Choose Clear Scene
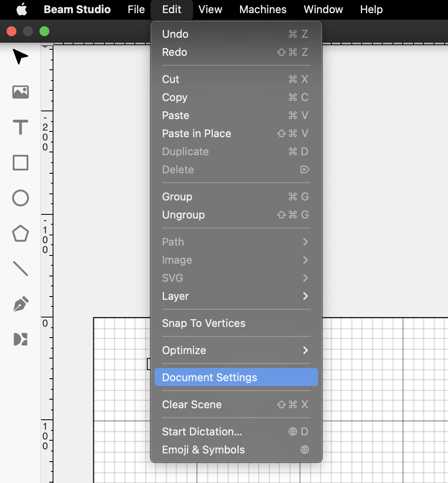 [192, 405]
